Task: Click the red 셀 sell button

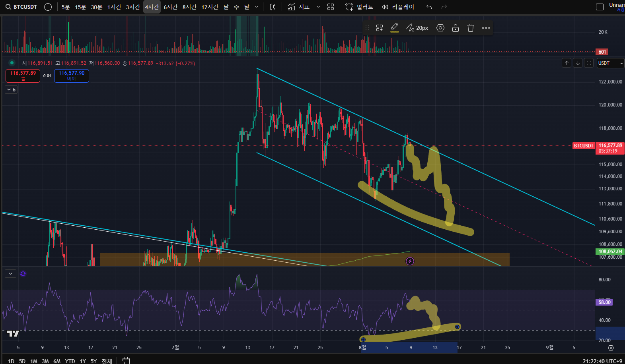Action: [23, 76]
